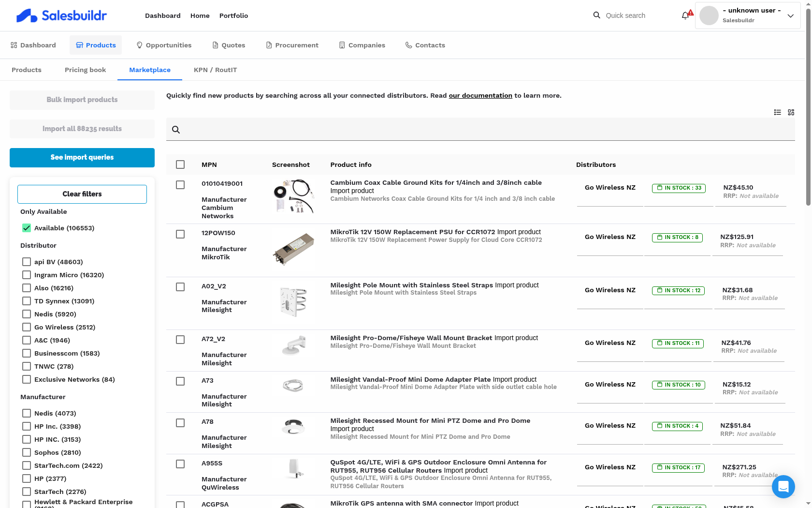Click Import all 88235 results
812x508 pixels.
(x=82, y=129)
